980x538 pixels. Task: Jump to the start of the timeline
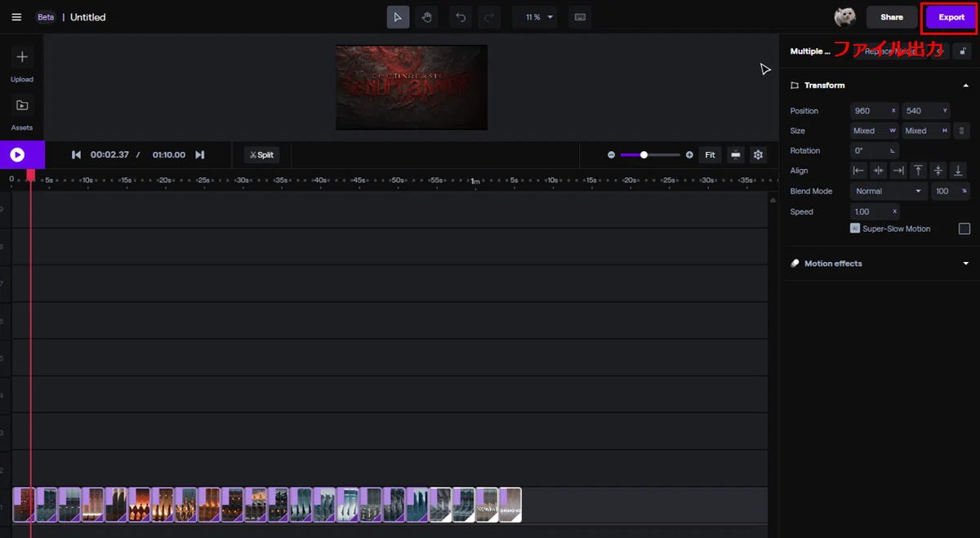coord(76,155)
